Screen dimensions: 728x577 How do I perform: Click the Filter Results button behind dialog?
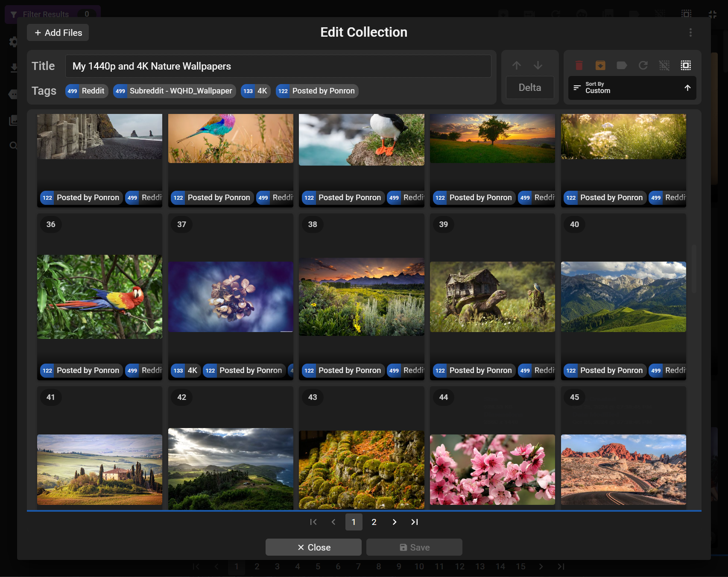(x=53, y=14)
